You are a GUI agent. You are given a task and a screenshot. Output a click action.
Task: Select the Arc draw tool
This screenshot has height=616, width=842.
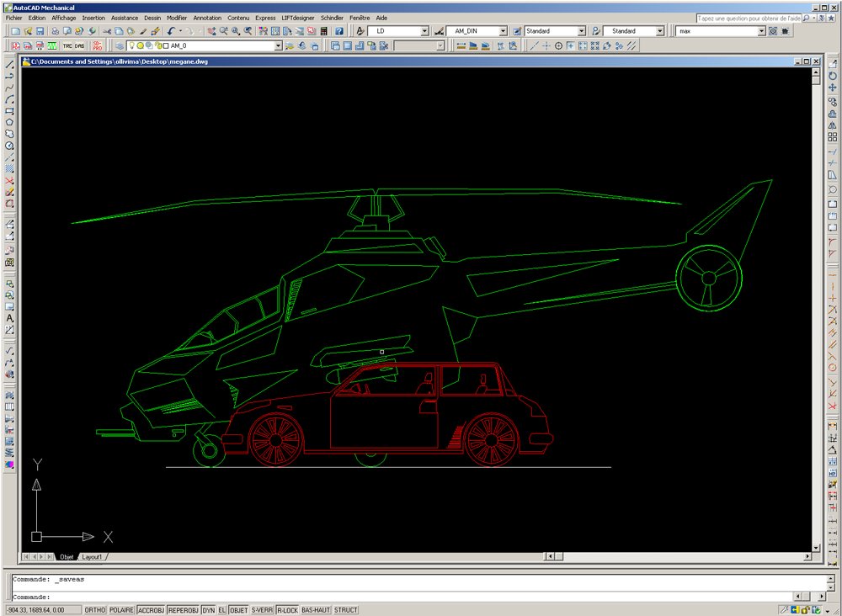click(x=9, y=100)
